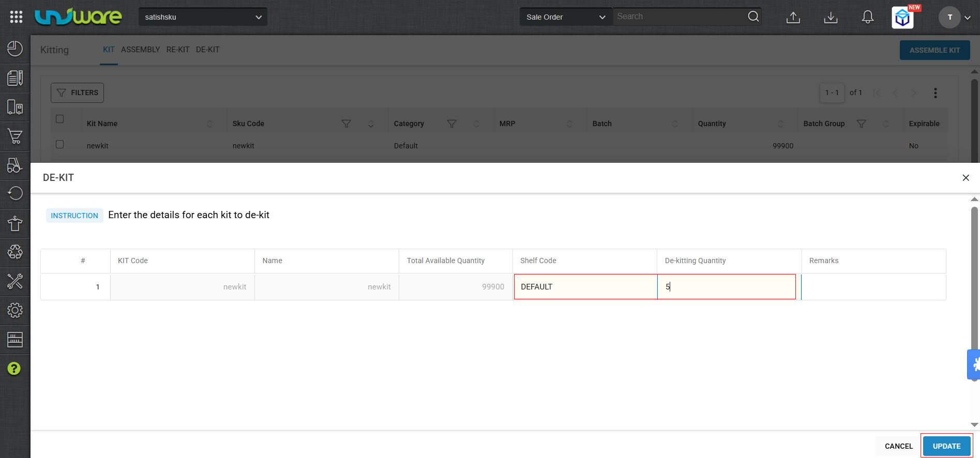Toggle the select-all header checkbox

tap(60, 119)
